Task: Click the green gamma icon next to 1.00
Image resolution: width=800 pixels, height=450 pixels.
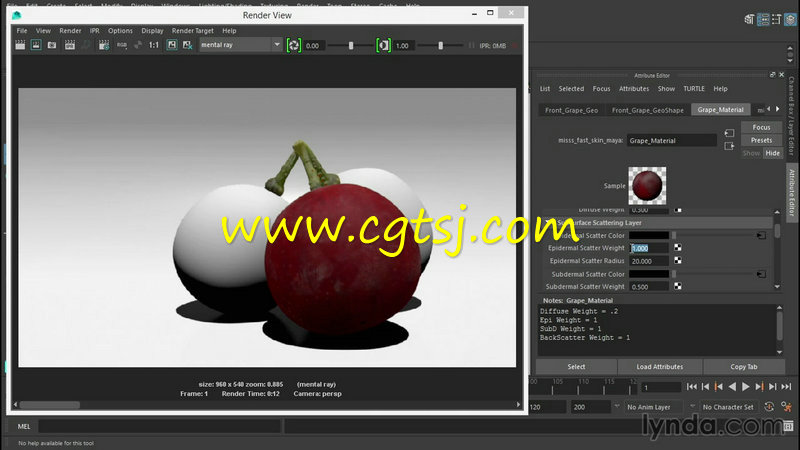Action: (x=383, y=45)
